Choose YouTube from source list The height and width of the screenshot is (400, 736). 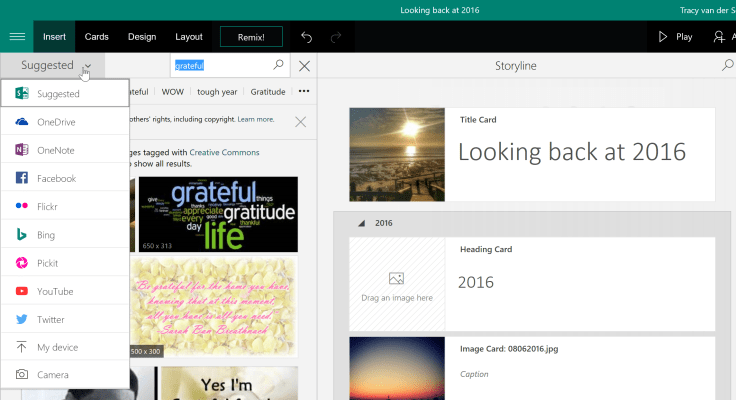[55, 291]
